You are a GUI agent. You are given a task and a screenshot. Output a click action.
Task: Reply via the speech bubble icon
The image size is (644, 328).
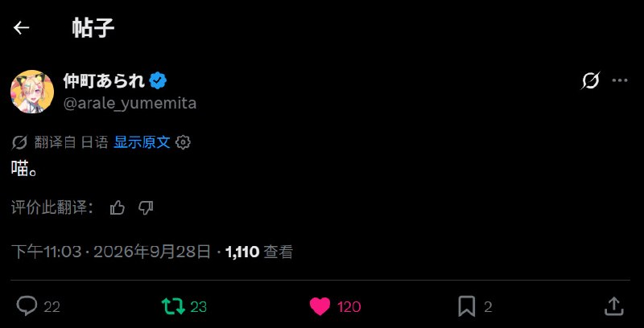(x=27, y=306)
